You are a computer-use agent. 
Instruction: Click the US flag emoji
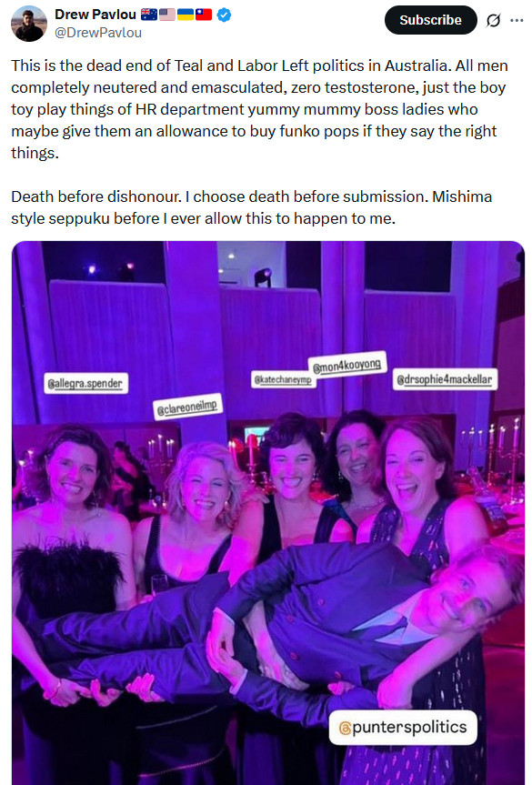click(167, 15)
